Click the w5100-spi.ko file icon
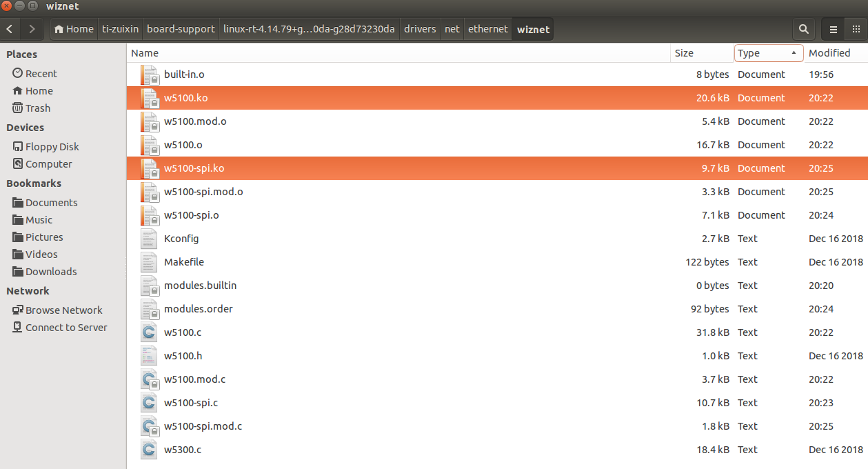Viewport: 868px width, 469px height. [149, 168]
